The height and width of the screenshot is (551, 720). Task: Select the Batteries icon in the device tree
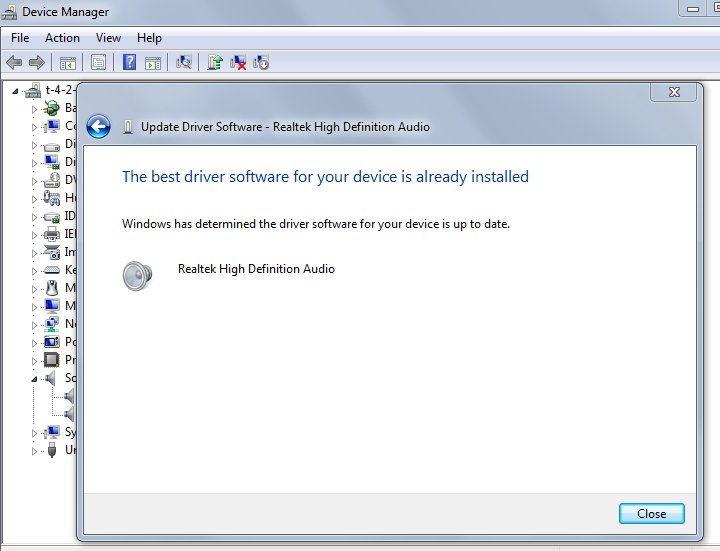point(51,108)
